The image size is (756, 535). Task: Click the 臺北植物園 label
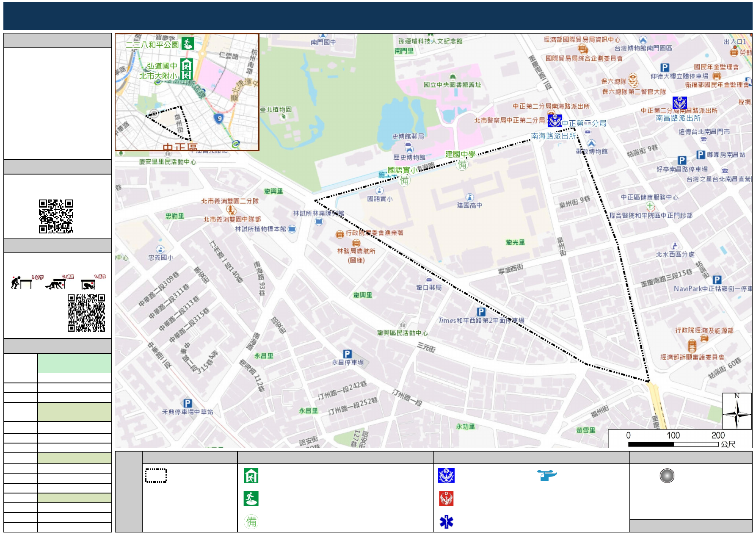(x=276, y=109)
